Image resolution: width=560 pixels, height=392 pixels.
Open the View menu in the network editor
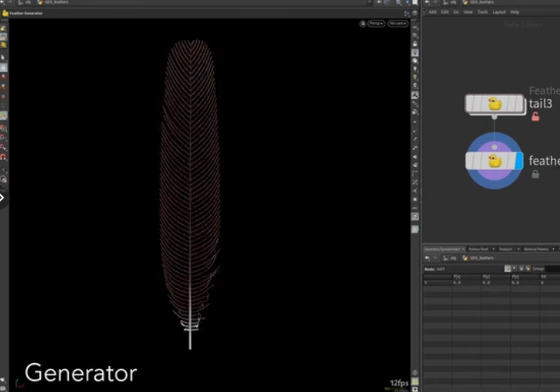pos(468,12)
